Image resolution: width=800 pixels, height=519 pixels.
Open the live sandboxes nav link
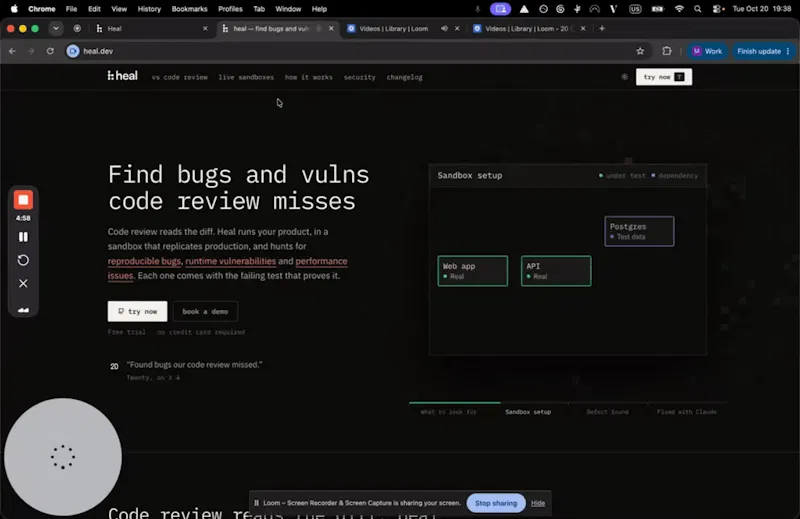coord(246,77)
